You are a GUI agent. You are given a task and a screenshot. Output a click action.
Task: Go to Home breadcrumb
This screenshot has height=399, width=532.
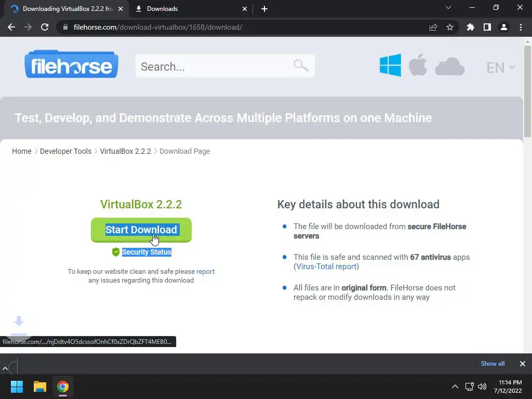22,151
